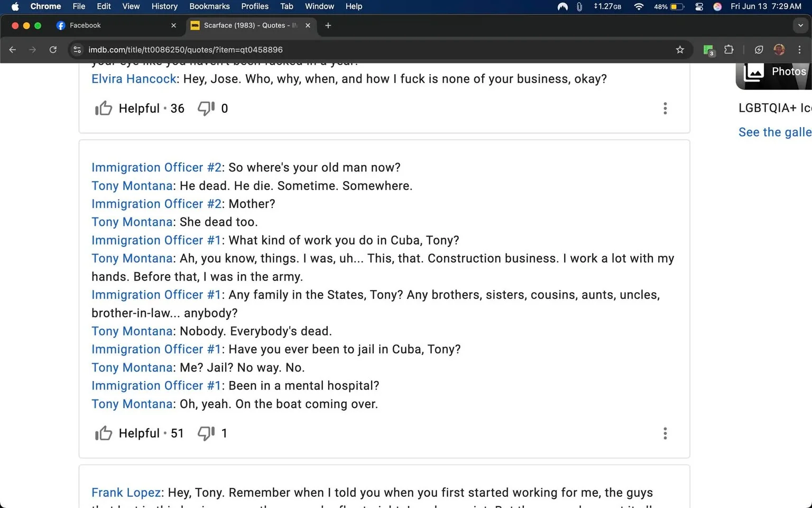The height and width of the screenshot is (508, 812).
Task: Switch to the Facebook tab
Action: click(116, 25)
